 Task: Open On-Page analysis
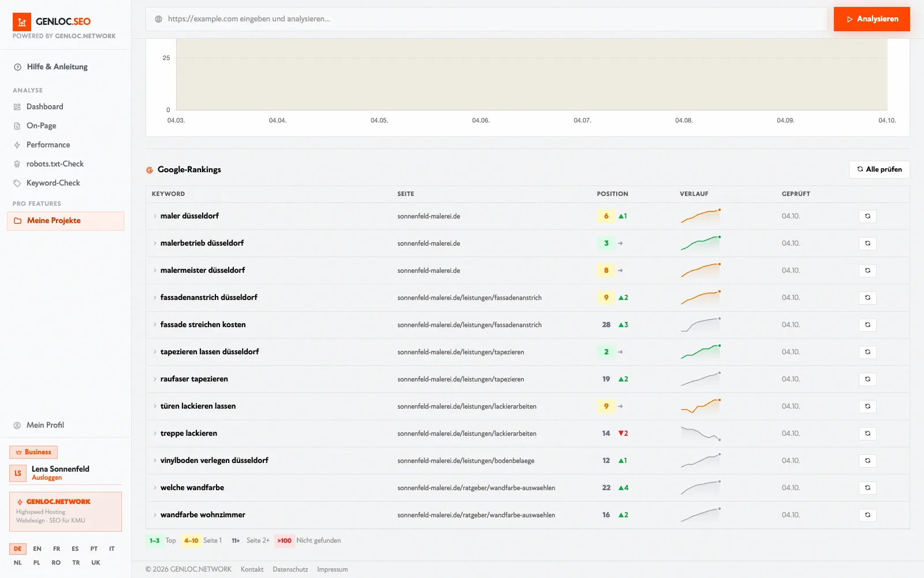tap(65, 126)
